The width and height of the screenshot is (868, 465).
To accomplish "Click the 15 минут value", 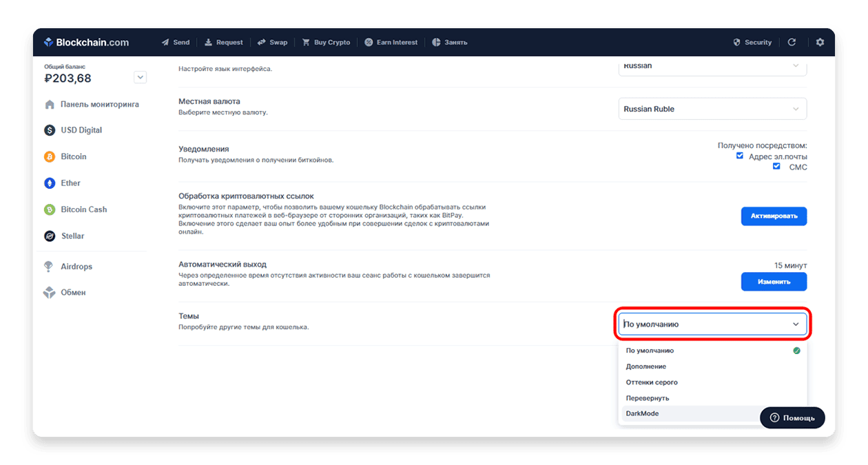I will [790, 265].
